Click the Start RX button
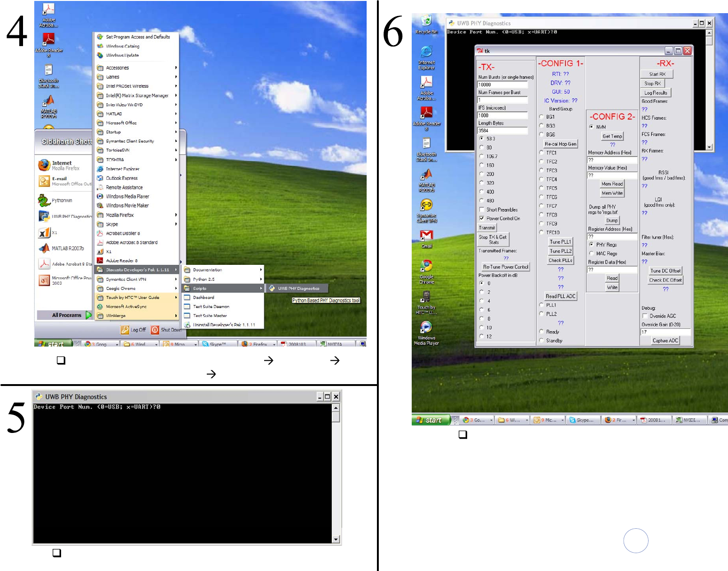The height and width of the screenshot is (571, 728). pyautogui.click(x=657, y=74)
